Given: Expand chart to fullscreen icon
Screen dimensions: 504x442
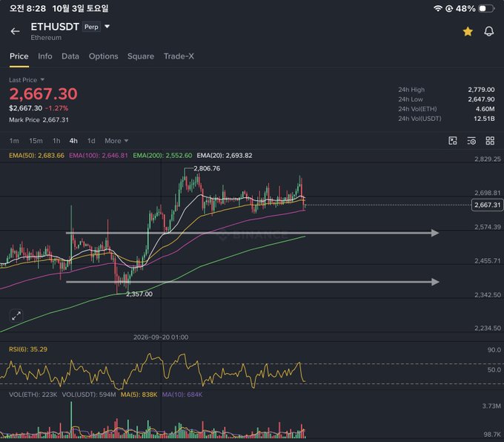Looking at the screenshot, I should coord(16,316).
